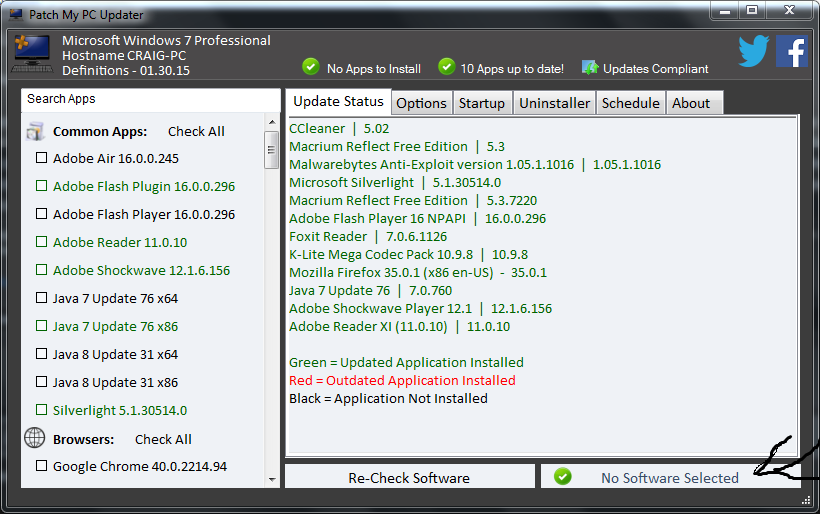Switch to the Uninstaller tab
This screenshot has width=820, height=514.
pyautogui.click(x=554, y=103)
